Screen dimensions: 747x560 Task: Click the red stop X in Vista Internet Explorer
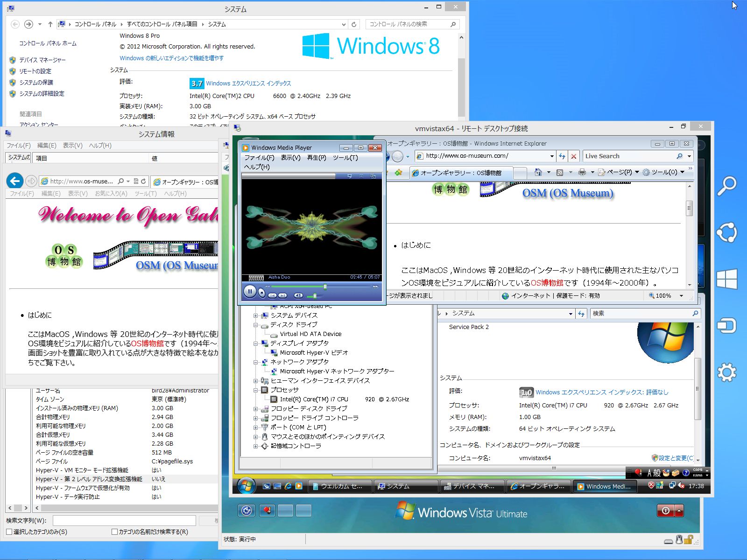[574, 156]
